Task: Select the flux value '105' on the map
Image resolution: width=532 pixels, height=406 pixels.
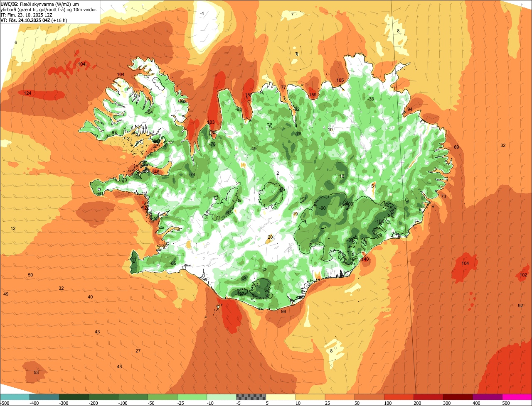Action: coord(340,80)
